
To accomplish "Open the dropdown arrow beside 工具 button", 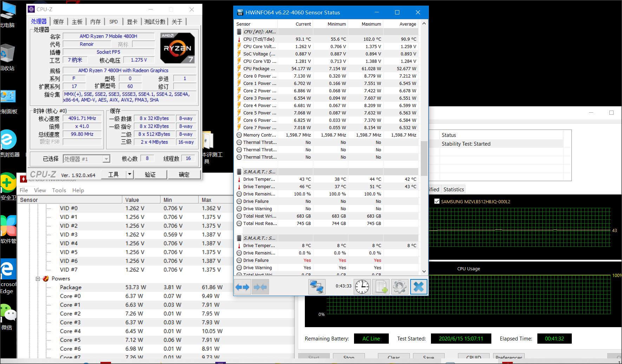I will [130, 174].
